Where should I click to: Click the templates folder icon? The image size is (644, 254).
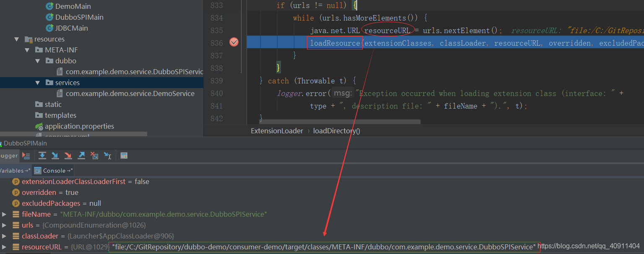[x=39, y=115]
